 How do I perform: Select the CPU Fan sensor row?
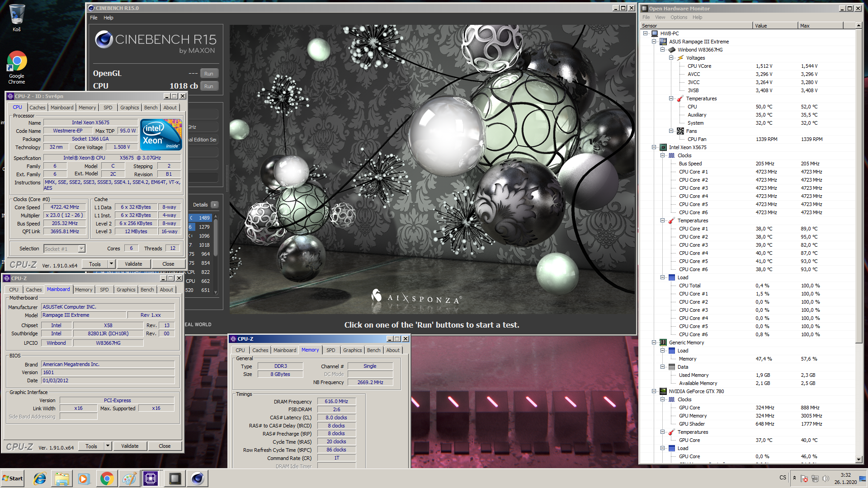(747, 139)
